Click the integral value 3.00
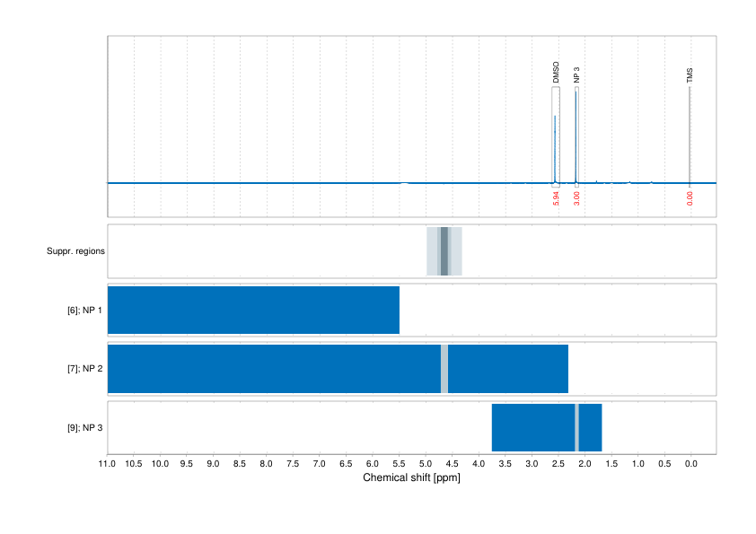756x534 pixels. point(576,196)
